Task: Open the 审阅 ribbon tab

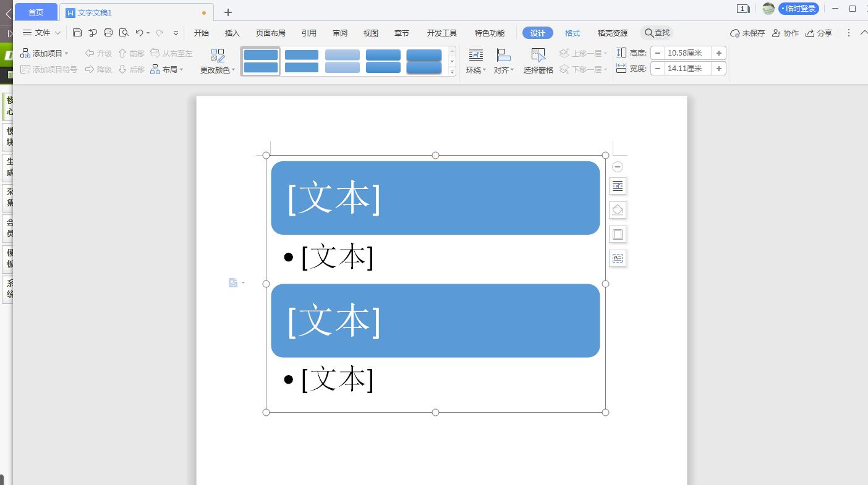Action: pyautogui.click(x=340, y=33)
